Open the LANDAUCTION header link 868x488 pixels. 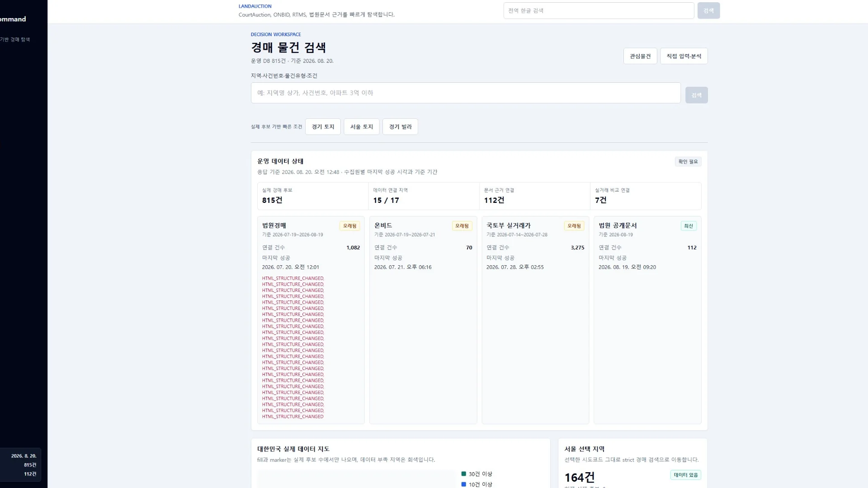click(255, 6)
